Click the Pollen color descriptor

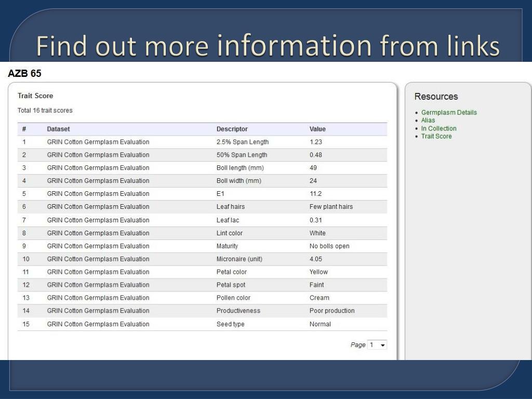(233, 298)
